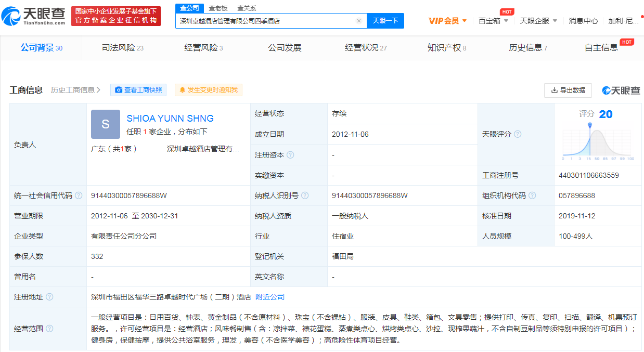Click 纳税人资质 value 一般纳税人
Screen dimensions: 644x352
[350, 216]
